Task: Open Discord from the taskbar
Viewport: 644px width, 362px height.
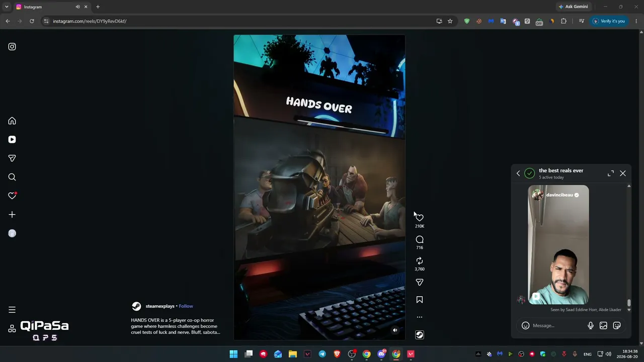Action: point(381,354)
